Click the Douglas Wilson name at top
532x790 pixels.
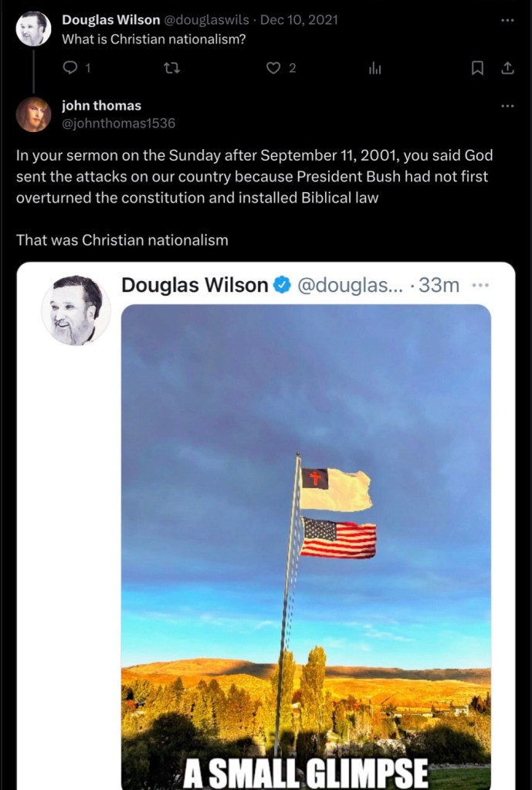tap(111, 20)
